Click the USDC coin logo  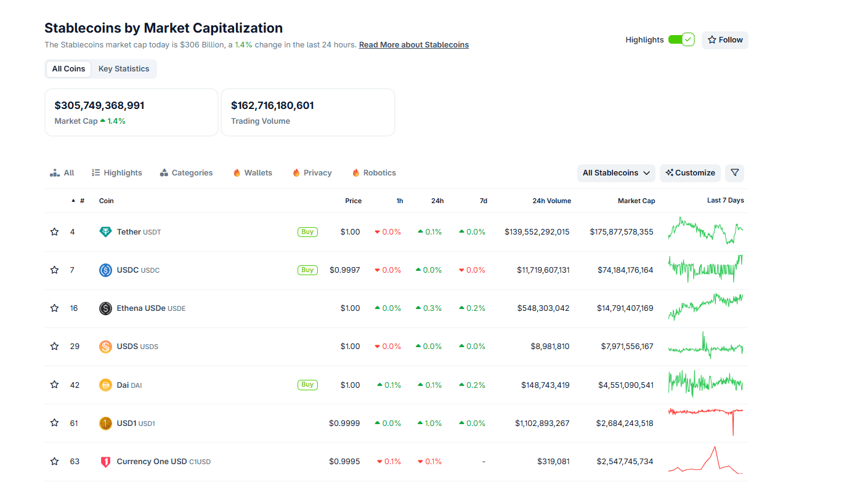tap(105, 270)
